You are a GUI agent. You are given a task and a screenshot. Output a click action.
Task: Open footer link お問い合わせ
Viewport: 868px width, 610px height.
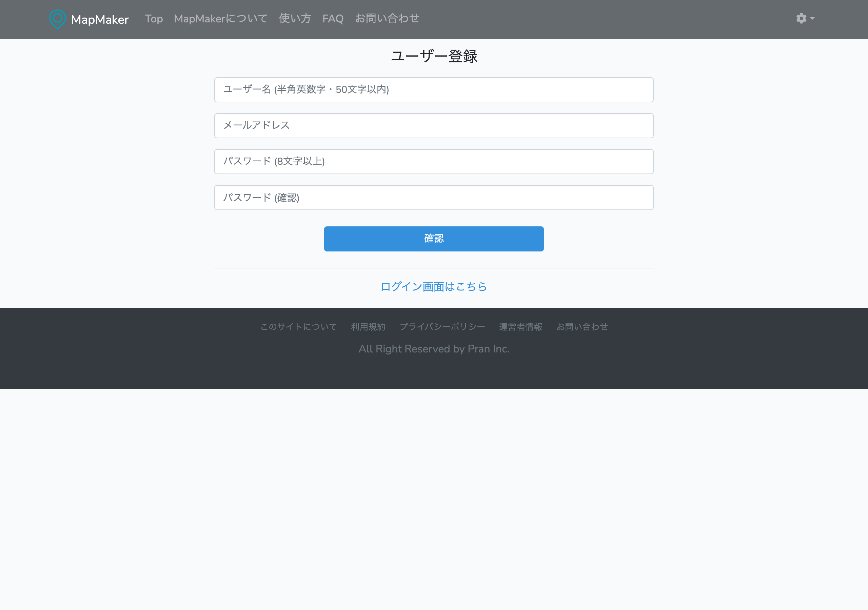pos(582,327)
